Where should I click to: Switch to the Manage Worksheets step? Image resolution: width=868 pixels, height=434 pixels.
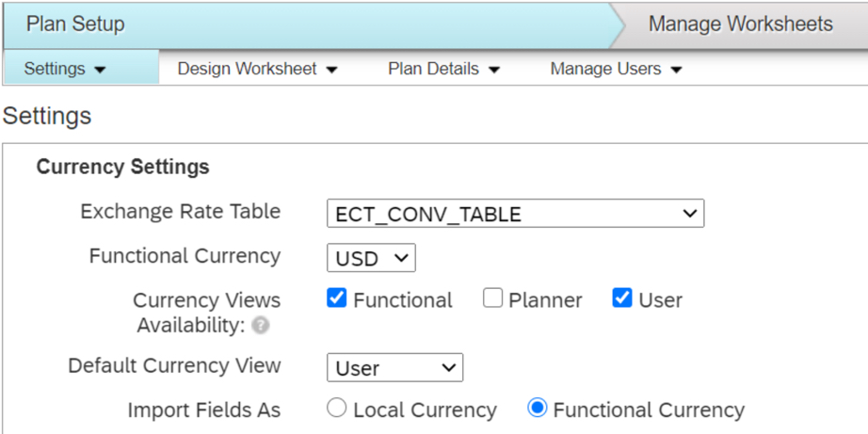pos(740,24)
